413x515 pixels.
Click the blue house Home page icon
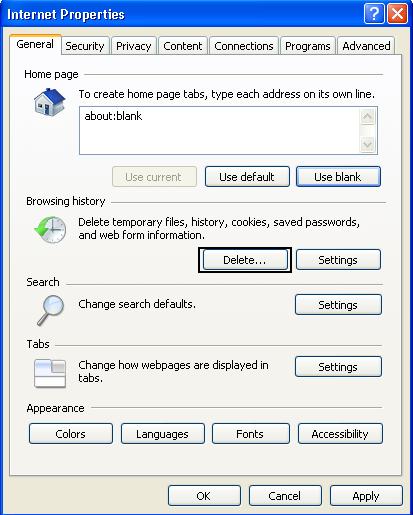pyautogui.click(x=49, y=102)
